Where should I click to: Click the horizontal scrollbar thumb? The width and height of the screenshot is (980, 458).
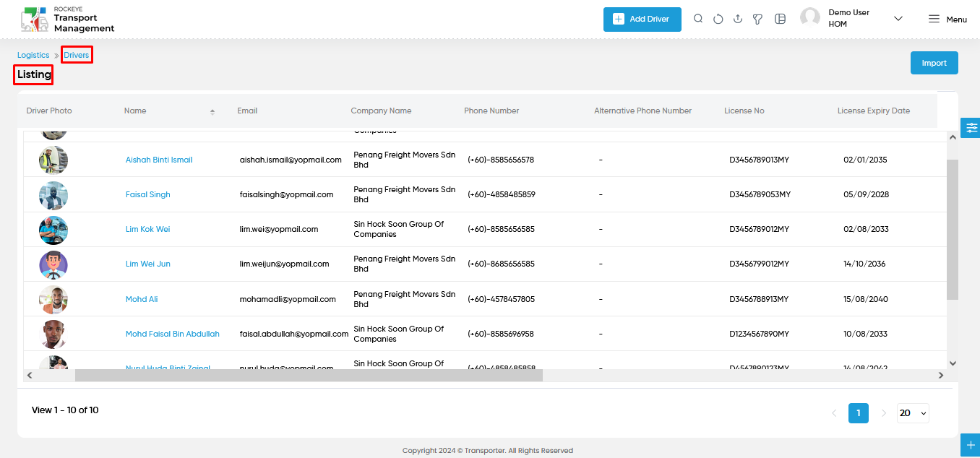309,376
